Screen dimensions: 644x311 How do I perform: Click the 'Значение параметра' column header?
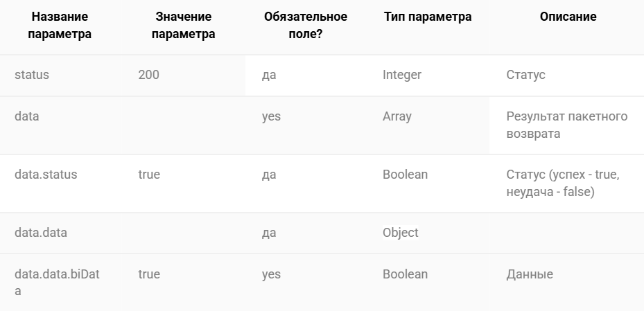pyautogui.click(x=183, y=25)
